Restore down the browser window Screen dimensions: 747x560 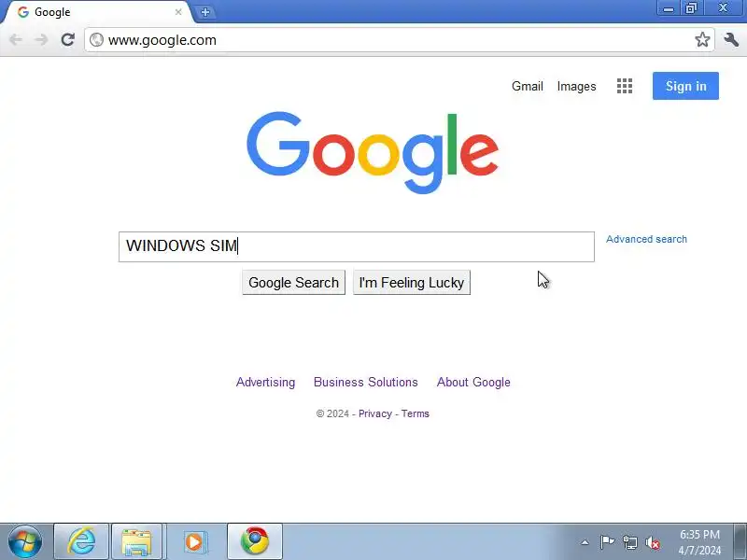tap(691, 8)
